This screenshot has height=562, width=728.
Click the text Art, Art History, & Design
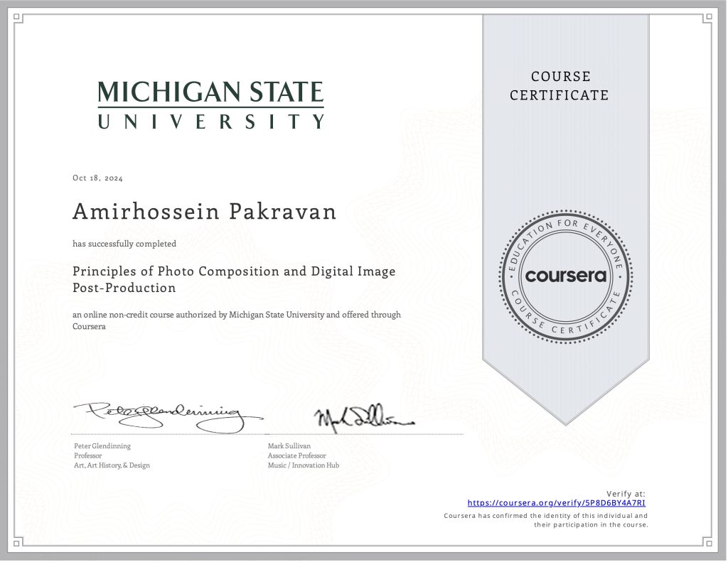(112, 465)
